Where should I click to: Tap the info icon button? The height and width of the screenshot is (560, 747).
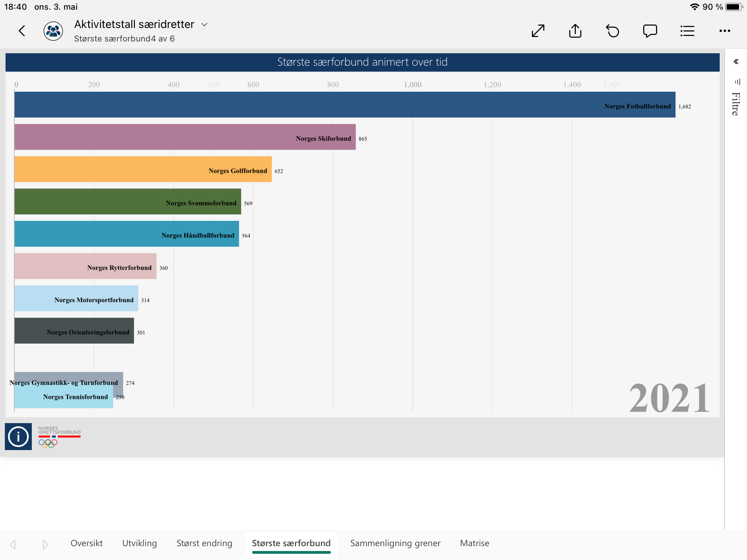[x=18, y=437]
